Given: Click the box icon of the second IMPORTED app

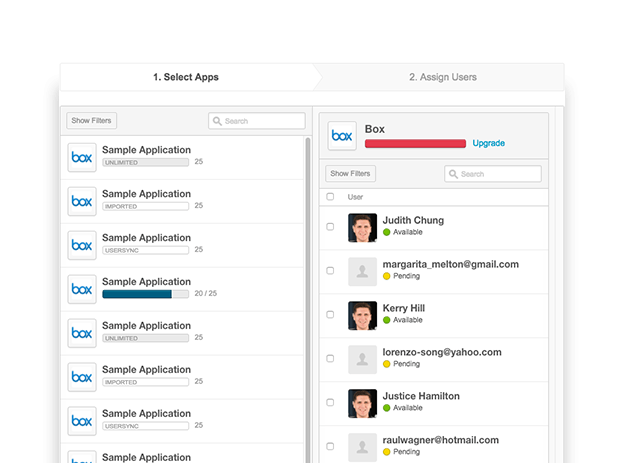Looking at the screenshot, I should (82, 377).
